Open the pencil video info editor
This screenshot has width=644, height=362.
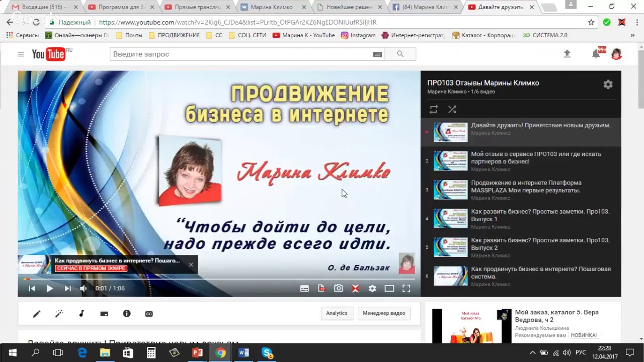point(37,314)
